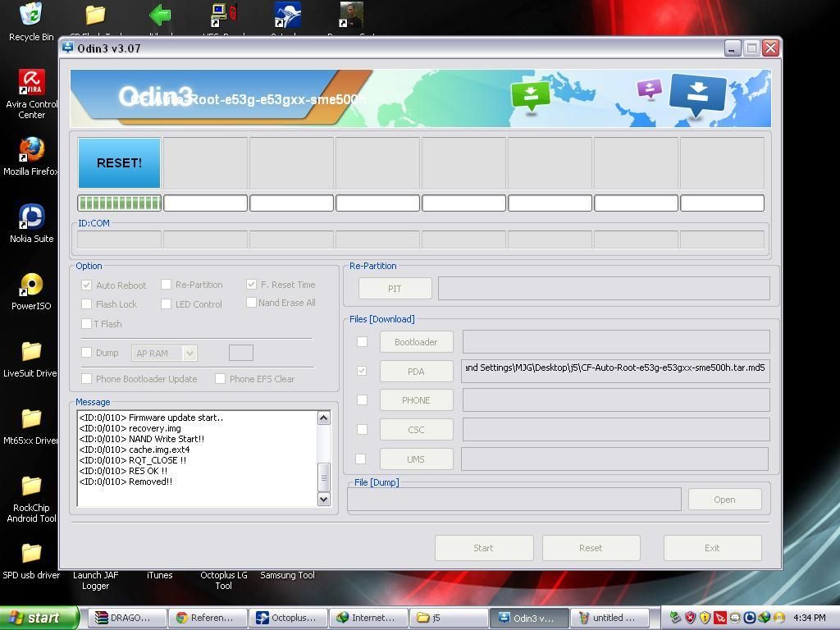The image size is (840, 630).
Task: Click the Reset button beside Start
Action: tap(591, 547)
